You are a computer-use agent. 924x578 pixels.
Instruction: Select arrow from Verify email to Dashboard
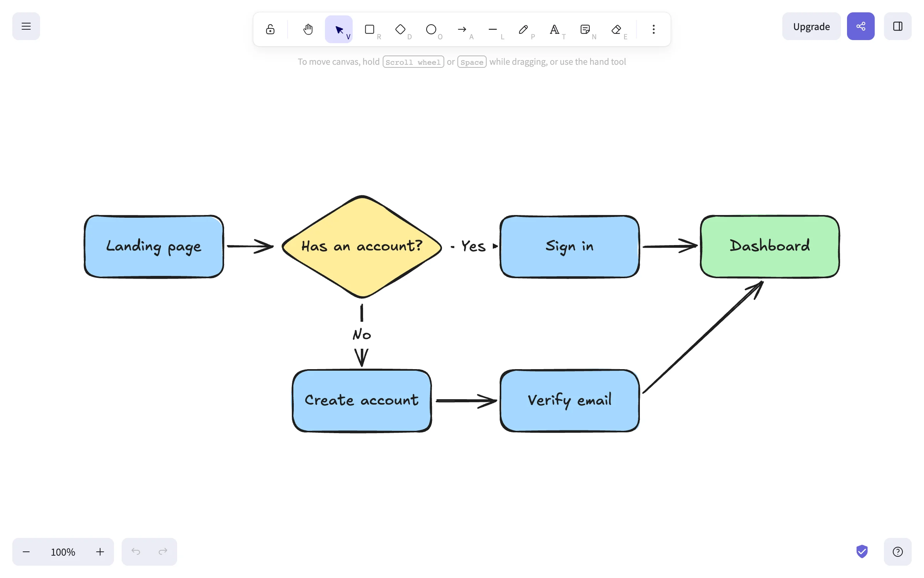(703, 337)
